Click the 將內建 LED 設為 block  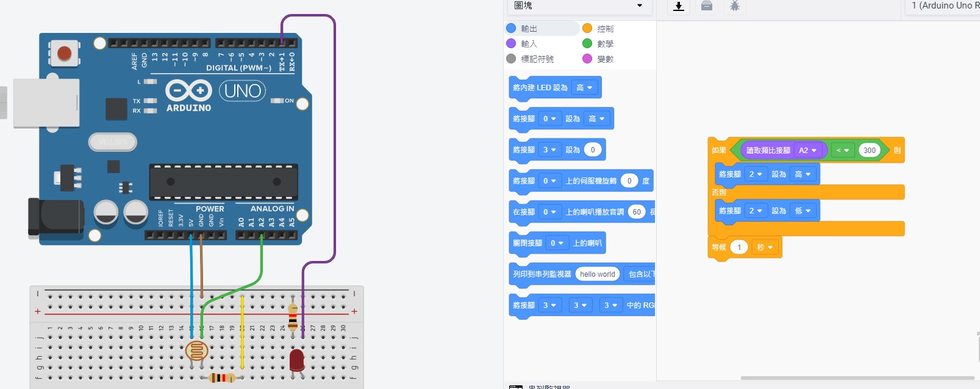coord(540,88)
